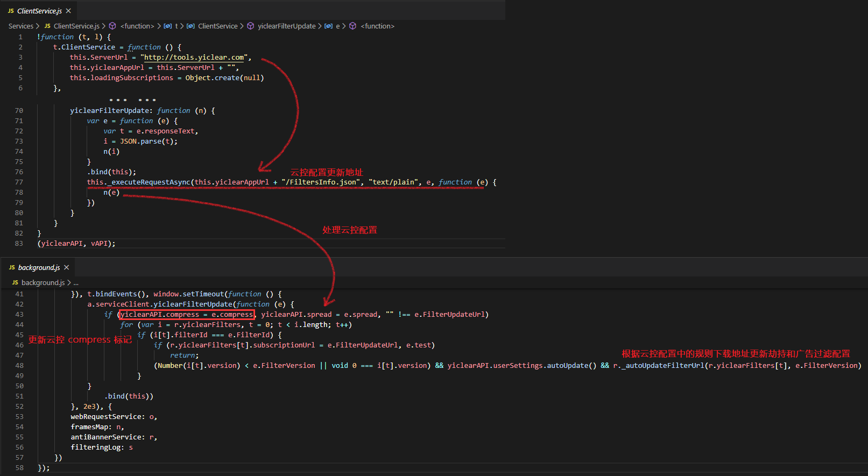Click the cube icon before first <function> breadcrumb
The height and width of the screenshot is (476, 868).
112,26
